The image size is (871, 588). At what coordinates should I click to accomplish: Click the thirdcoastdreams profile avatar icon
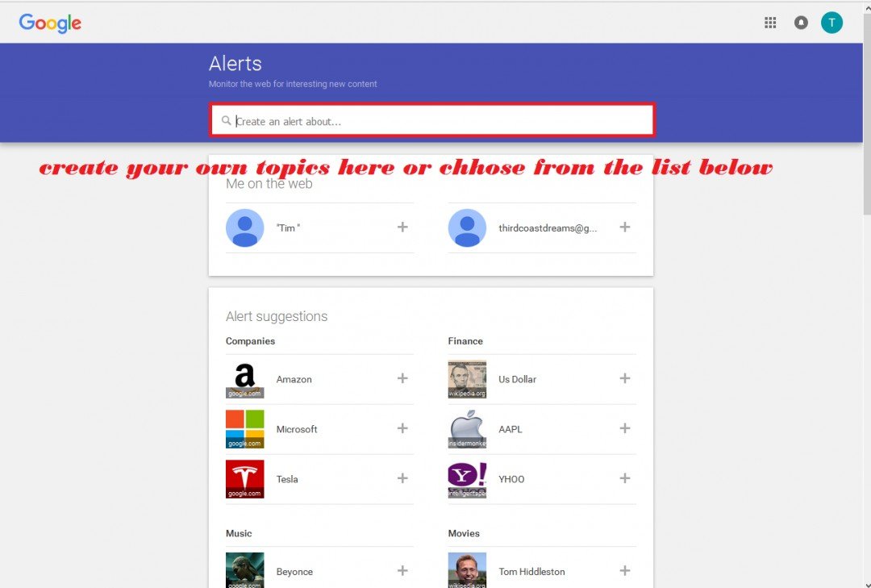pos(467,228)
